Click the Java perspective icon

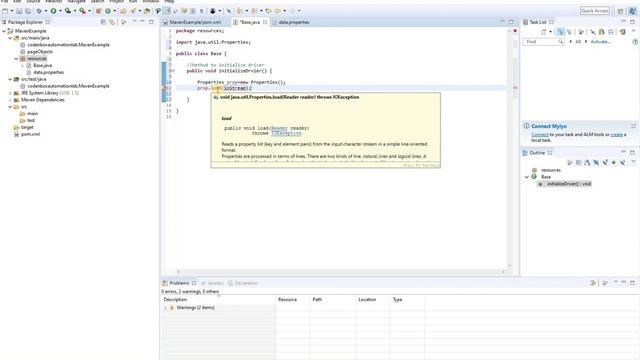click(632, 11)
